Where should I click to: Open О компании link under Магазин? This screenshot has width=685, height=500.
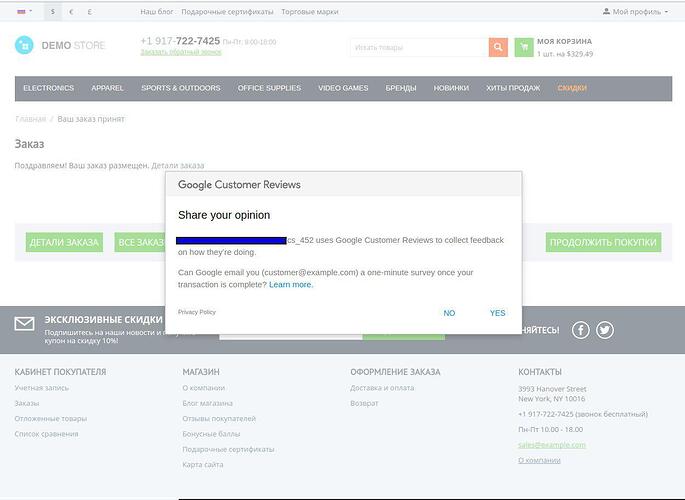tap(204, 388)
